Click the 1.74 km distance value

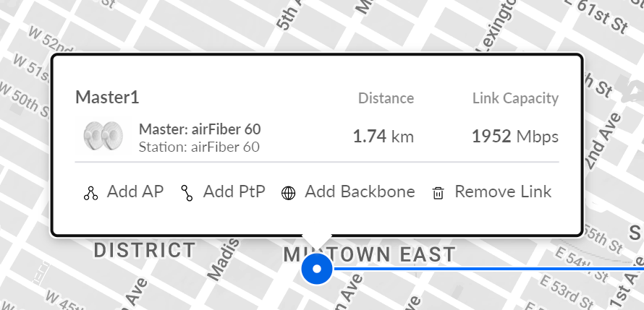pyautogui.click(x=383, y=136)
